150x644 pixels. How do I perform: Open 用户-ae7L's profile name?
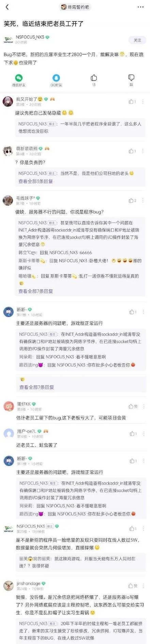click(27, 431)
